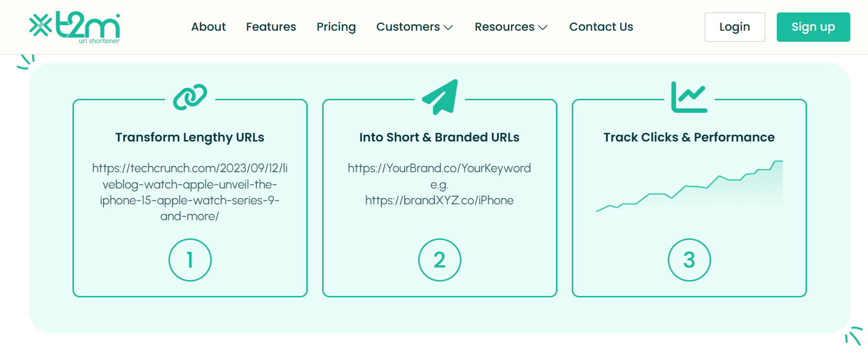Click the circled number 3 badge
The image size is (868, 353).
tap(689, 260)
